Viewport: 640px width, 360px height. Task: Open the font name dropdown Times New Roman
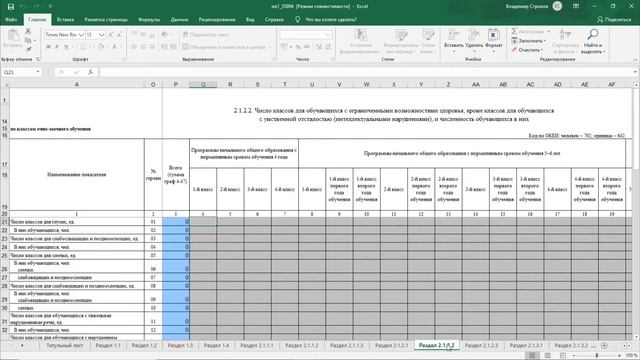coord(81,35)
